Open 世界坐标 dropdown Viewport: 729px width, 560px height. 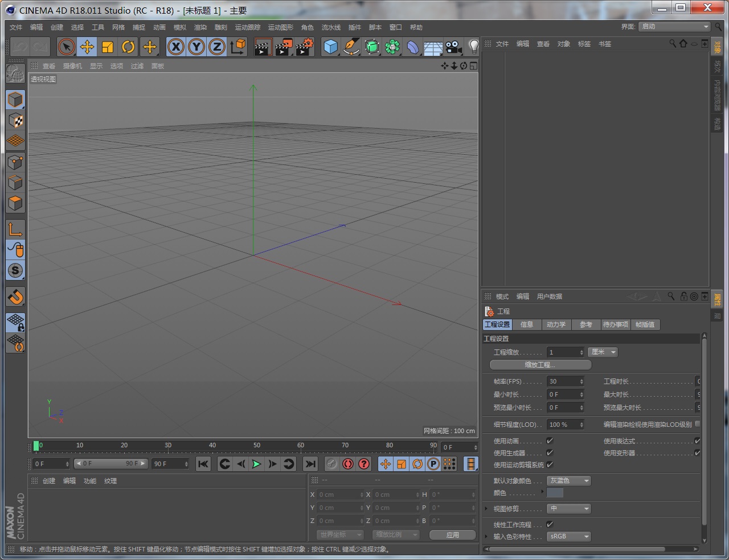[x=339, y=534]
